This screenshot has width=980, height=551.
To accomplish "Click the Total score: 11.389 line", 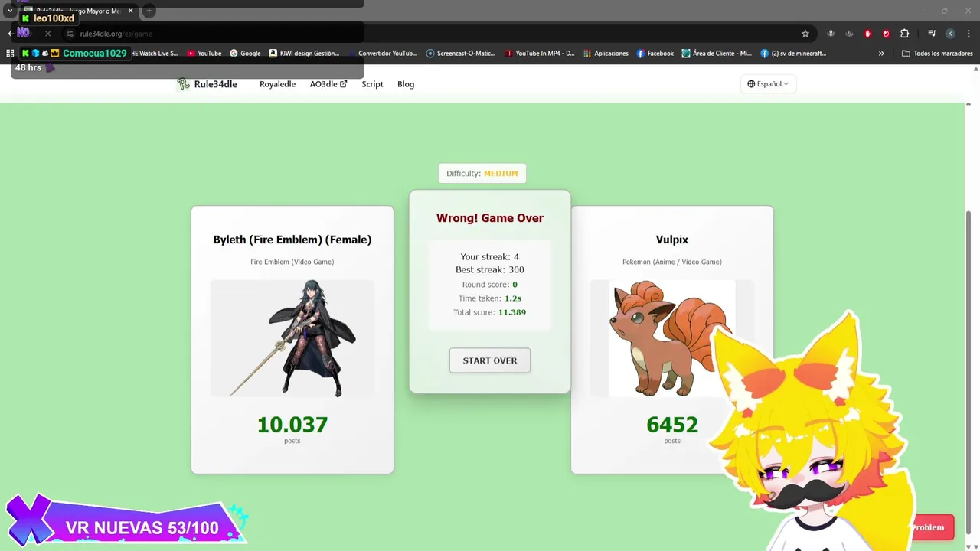I will click(490, 312).
